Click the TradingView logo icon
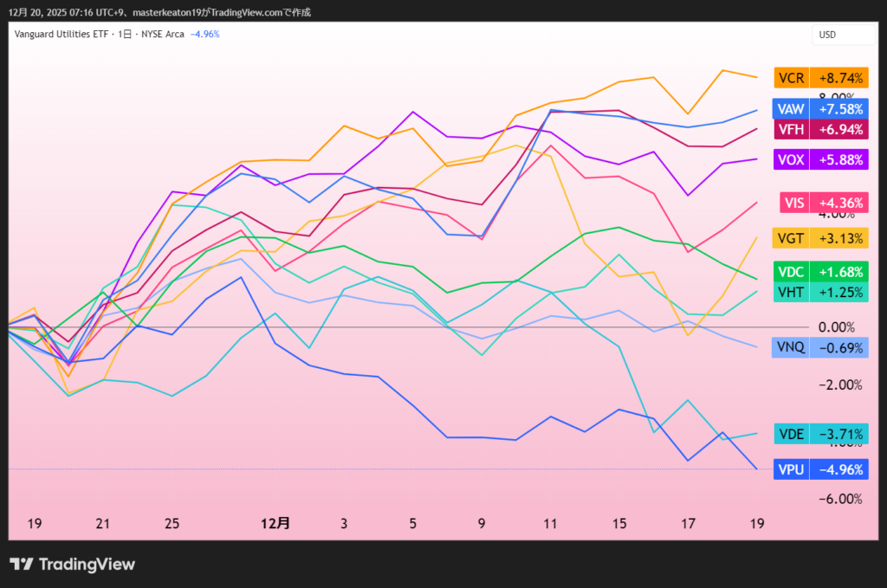 click(x=22, y=565)
